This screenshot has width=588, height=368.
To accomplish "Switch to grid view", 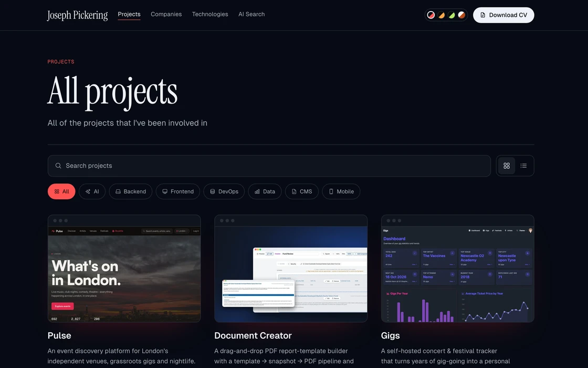I will (x=507, y=166).
